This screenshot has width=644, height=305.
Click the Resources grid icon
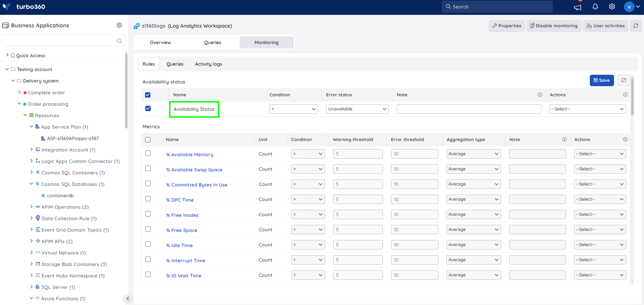pyautogui.click(x=31, y=115)
